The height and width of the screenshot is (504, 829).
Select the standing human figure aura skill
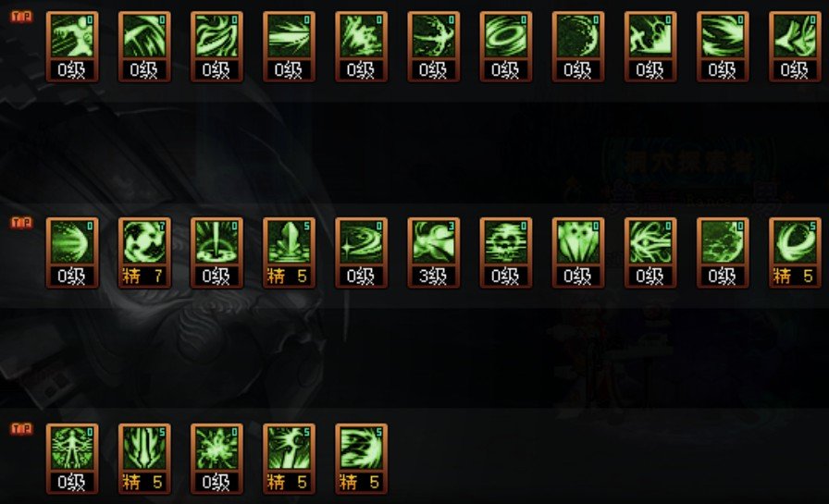[x=72, y=459]
